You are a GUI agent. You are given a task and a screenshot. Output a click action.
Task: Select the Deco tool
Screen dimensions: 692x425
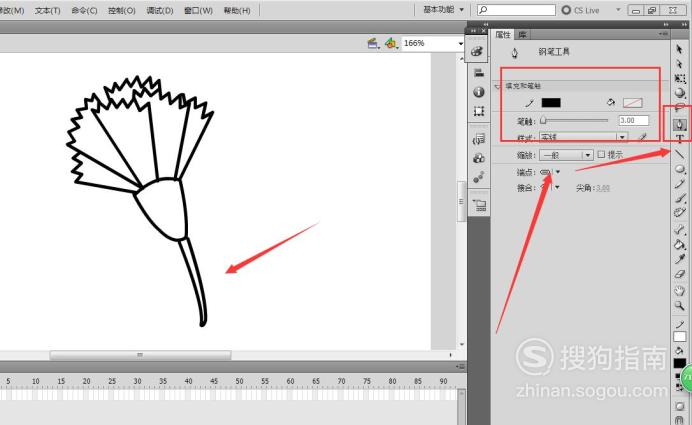pos(680,213)
